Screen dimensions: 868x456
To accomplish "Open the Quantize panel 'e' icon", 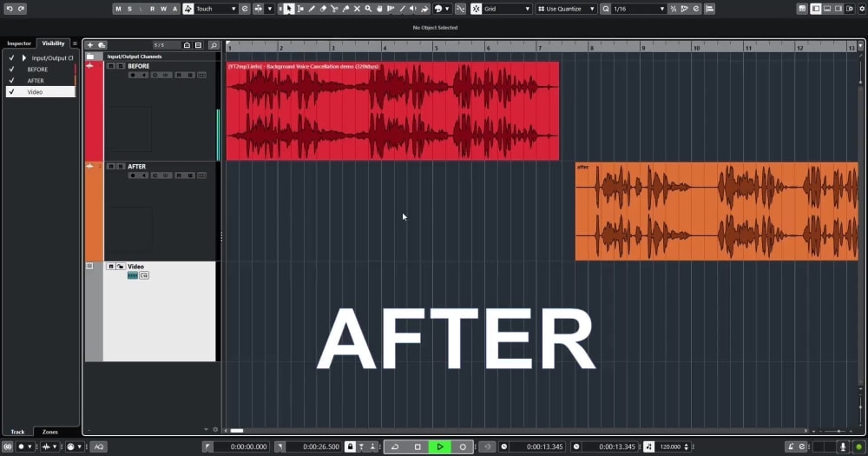I will click(696, 9).
